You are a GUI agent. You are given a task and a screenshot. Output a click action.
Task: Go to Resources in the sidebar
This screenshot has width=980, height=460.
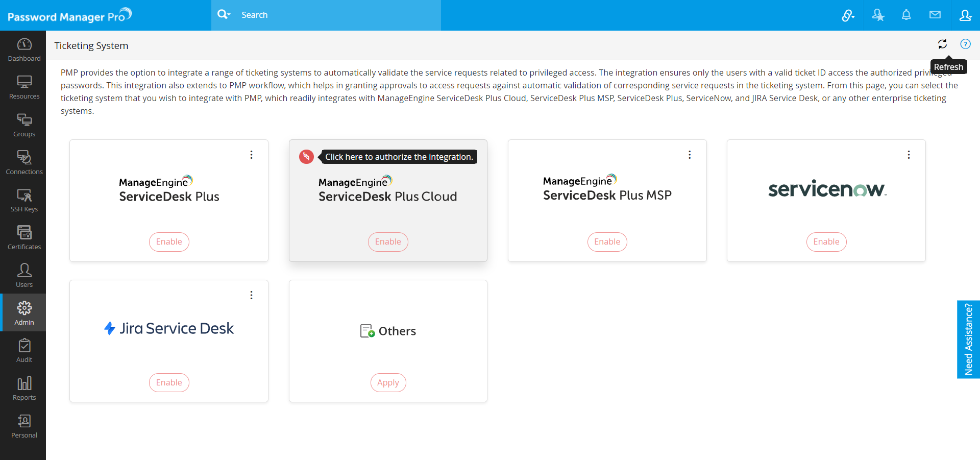pyautogui.click(x=24, y=87)
